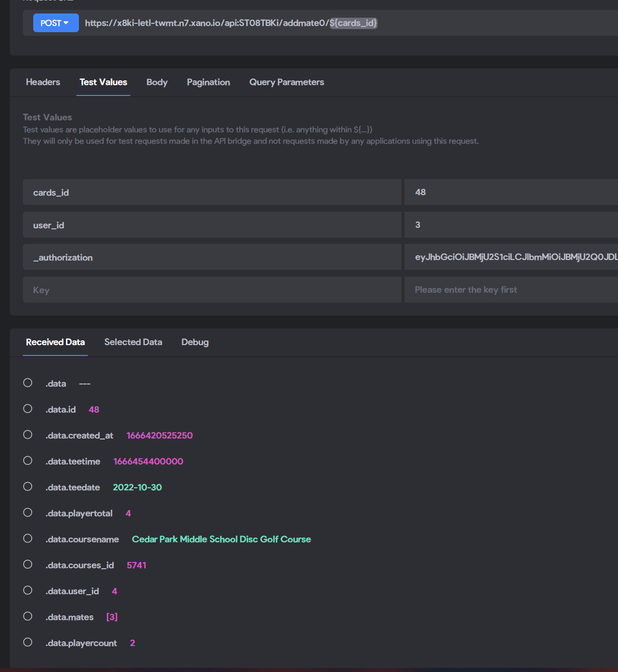Open the Selected Data tab
This screenshot has height=672, width=618.
133,342
